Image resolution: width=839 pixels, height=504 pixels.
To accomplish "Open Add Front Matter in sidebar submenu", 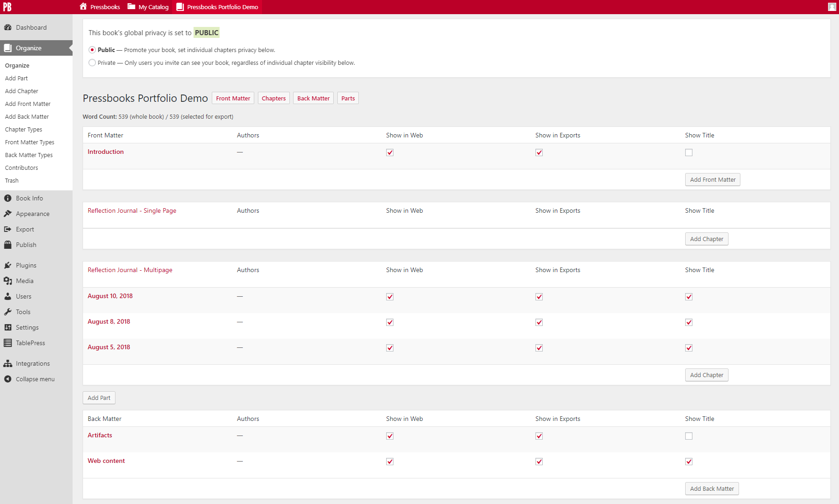I will pos(28,104).
